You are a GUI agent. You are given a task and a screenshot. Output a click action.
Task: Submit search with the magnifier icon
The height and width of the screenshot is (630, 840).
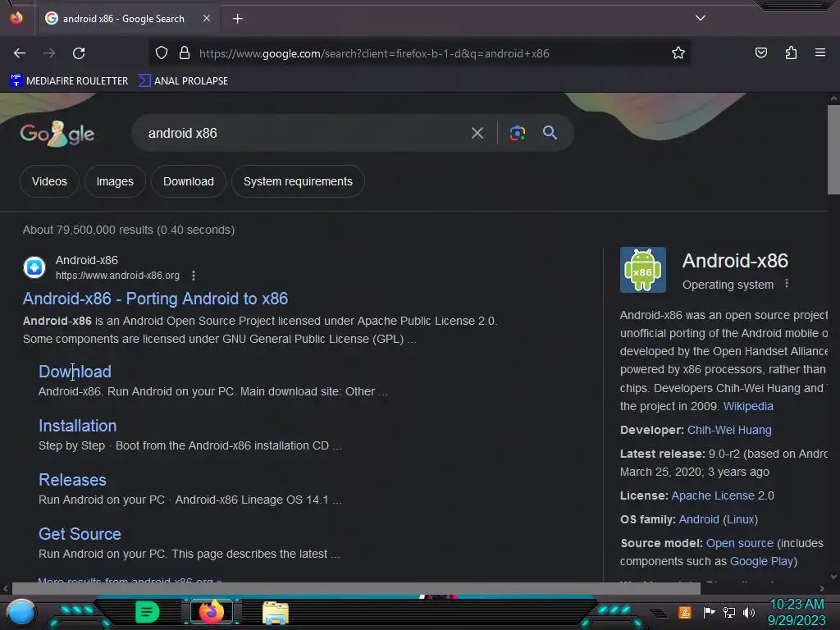(x=550, y=133)
